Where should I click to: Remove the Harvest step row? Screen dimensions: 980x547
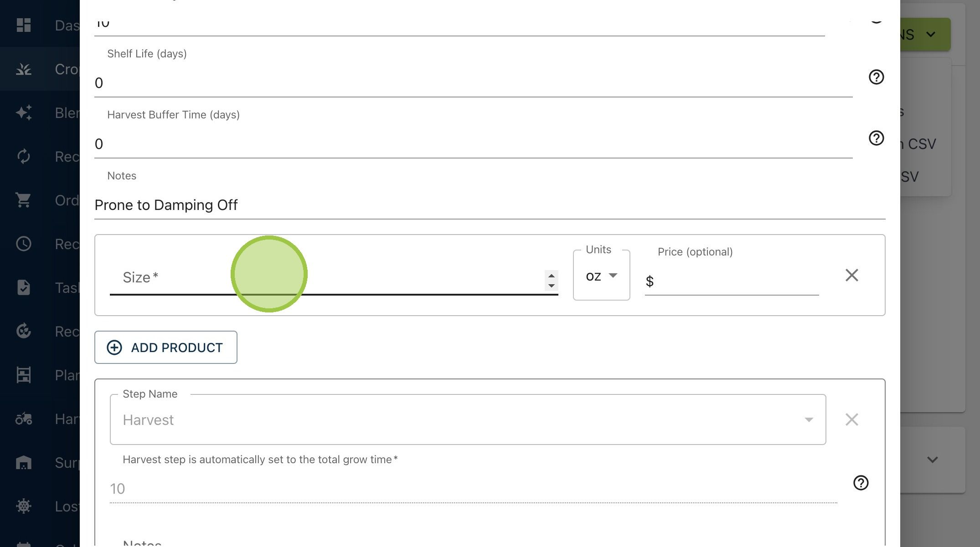851,419
